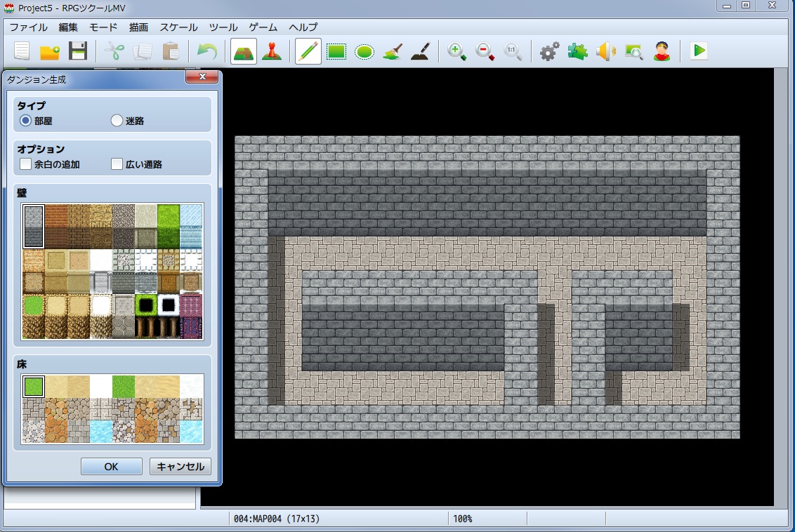Open Event Searcher icon

coord(633,51)
